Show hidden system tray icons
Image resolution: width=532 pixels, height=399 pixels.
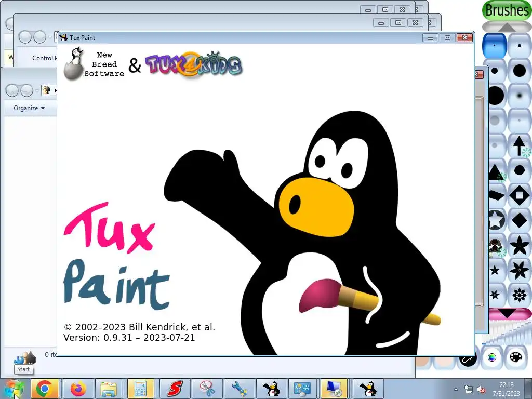456,389
